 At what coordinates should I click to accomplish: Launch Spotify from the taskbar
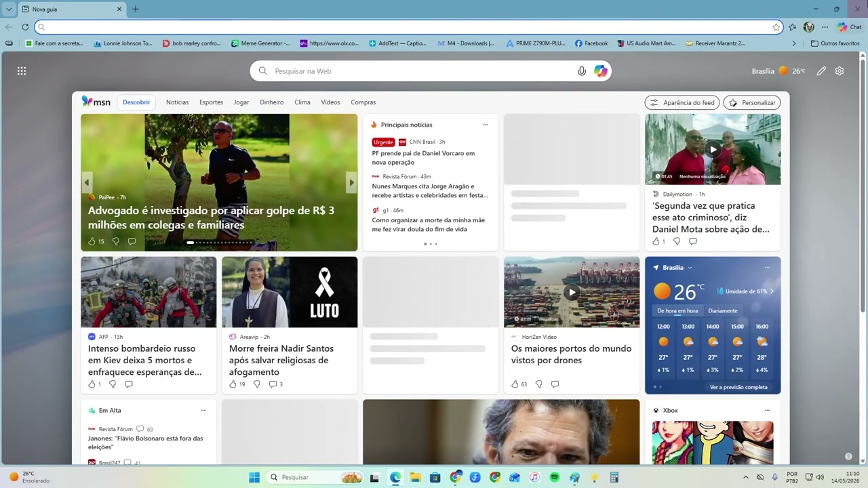click(555, 478)
